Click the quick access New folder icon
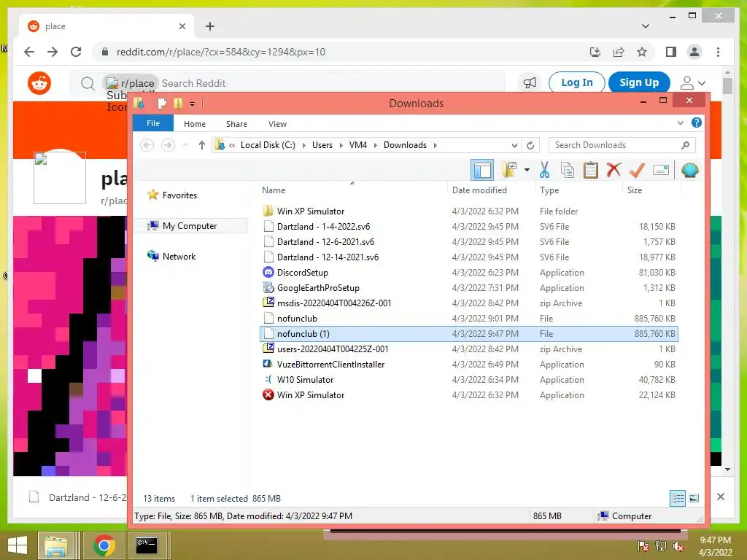The width and height of the screenshot is (747, 560). (178, 103)
